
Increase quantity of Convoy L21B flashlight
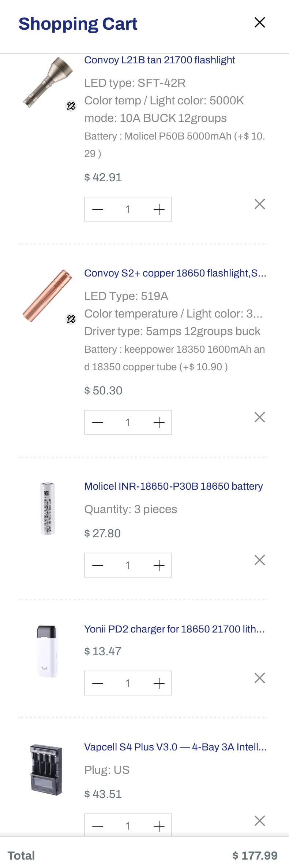(159, 209)
